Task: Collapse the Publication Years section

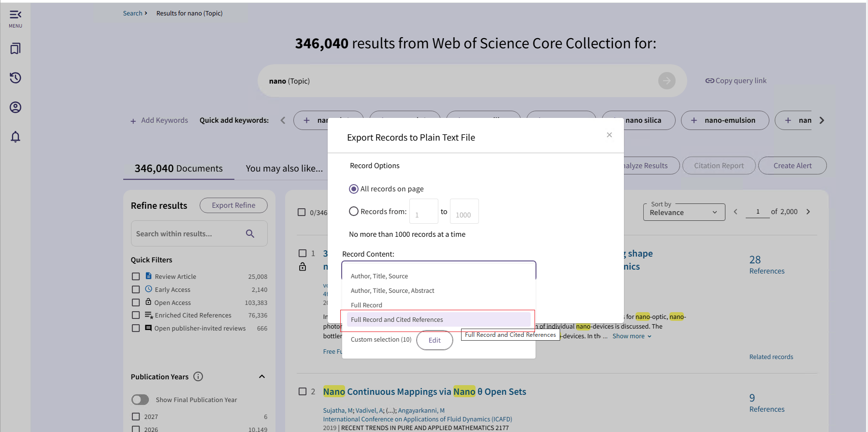Action: (x=262, y=376)
